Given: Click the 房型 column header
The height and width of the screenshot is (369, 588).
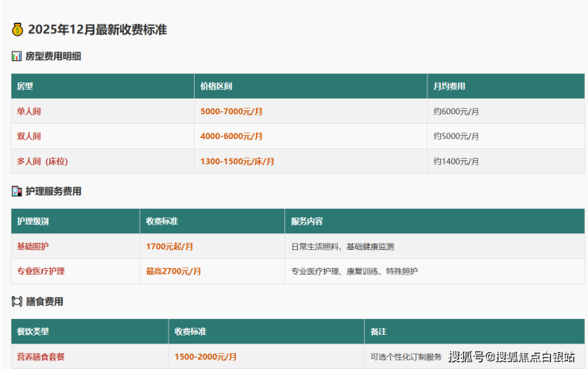Looking at the screenshot, I should (x=25, y=86).
